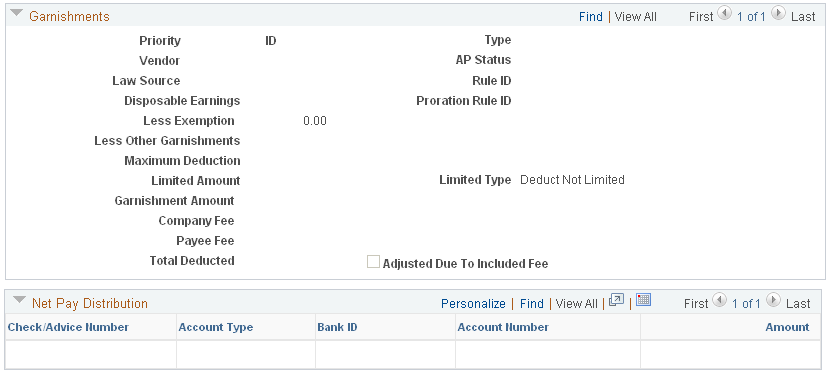Image resolution: width=828 pixels, height=372 pixels.
Task: Click First in Garnishments navigation
Action: (x=701, y=16)
